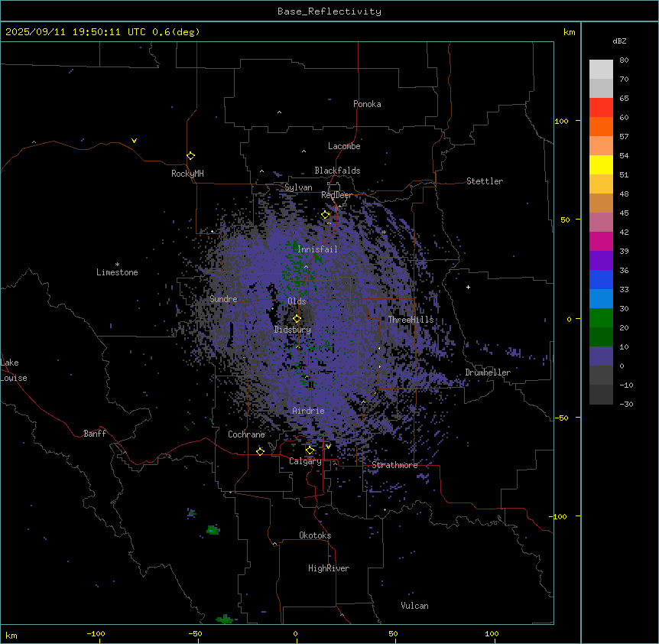Click the Sylvan city label
The height and width of the screenshot is (644, 659).
click(x=298, y=187)
